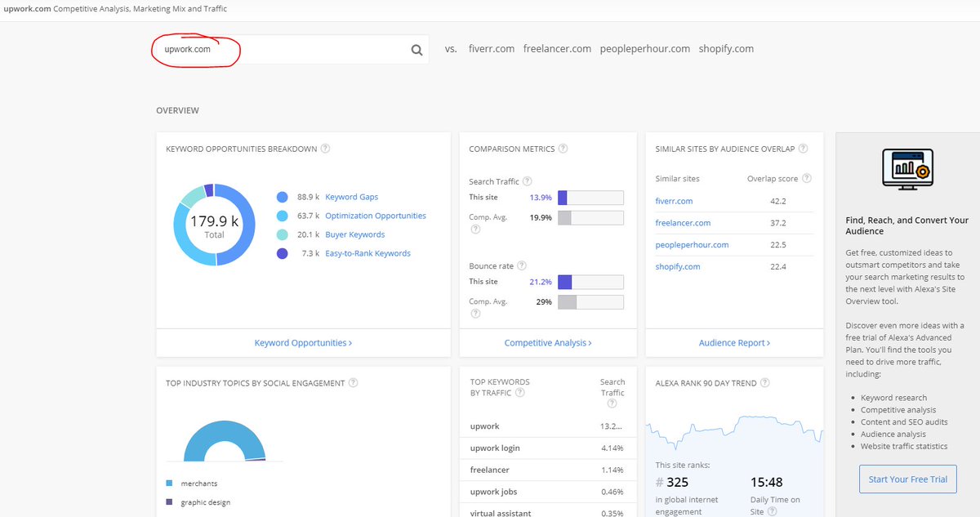Viewport: 980px width, 517px height.
Task: Open Optimization Opportunities link
Action: [376, 216]
